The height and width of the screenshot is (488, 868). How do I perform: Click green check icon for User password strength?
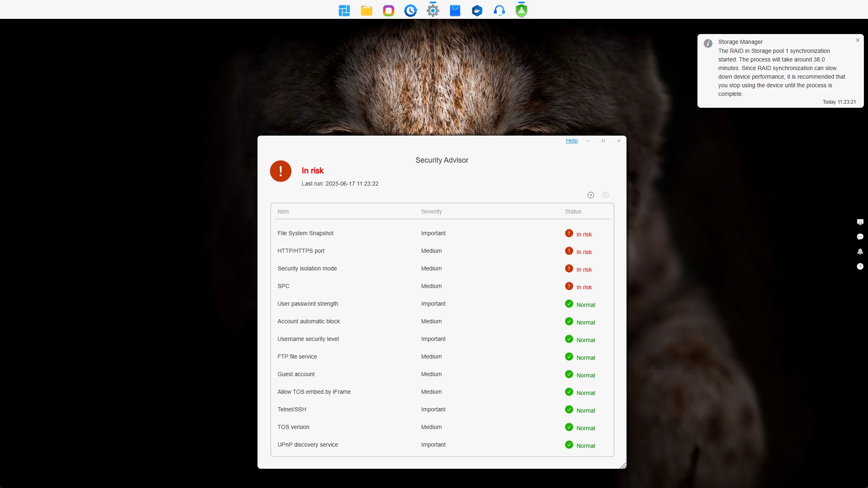569,304
